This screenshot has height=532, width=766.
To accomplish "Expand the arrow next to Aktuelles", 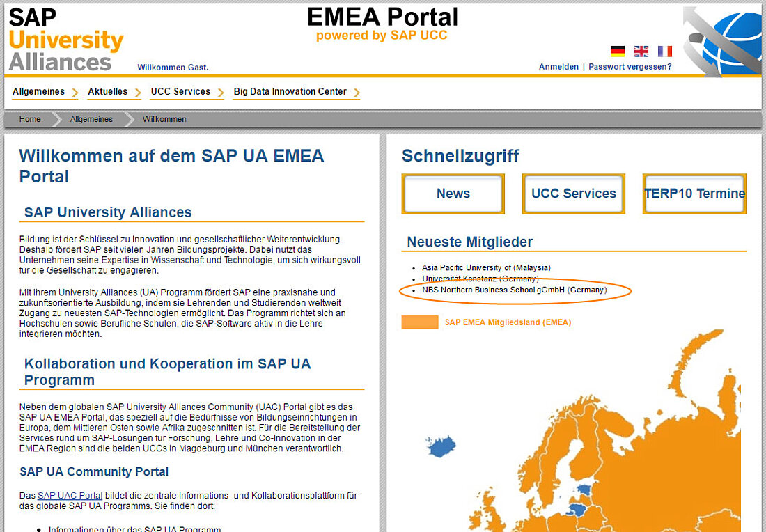I will pyautogui.click(x=138, y=93).
